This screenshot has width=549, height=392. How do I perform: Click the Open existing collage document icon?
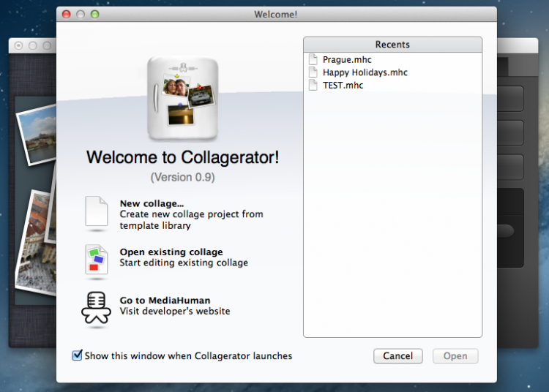pyautogui.click(x=97, y=259)
